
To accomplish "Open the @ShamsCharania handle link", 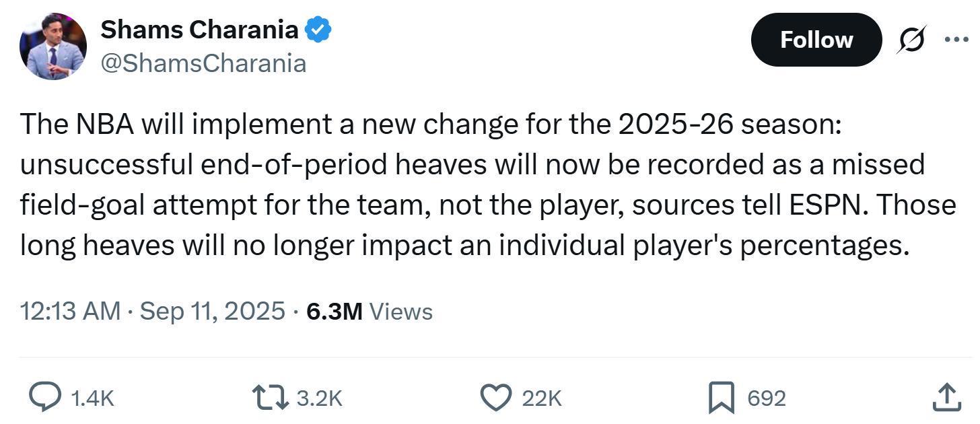I will (203, 63).
